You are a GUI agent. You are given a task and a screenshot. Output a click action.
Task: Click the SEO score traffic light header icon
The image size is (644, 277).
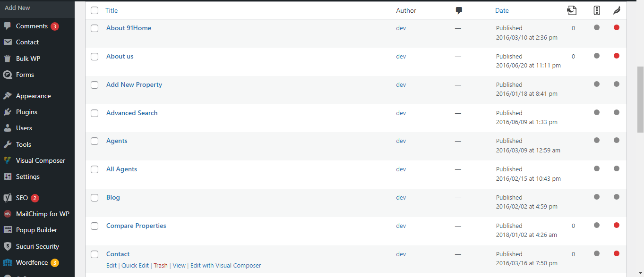(x=597, y=10)
